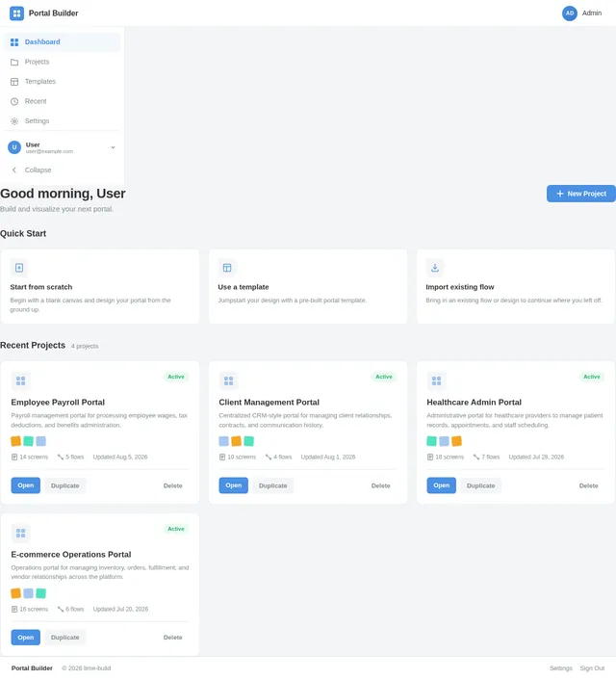Click flows icon on Employee Payroll card
This screenshot has height=680, width=616.
(61, 458)
